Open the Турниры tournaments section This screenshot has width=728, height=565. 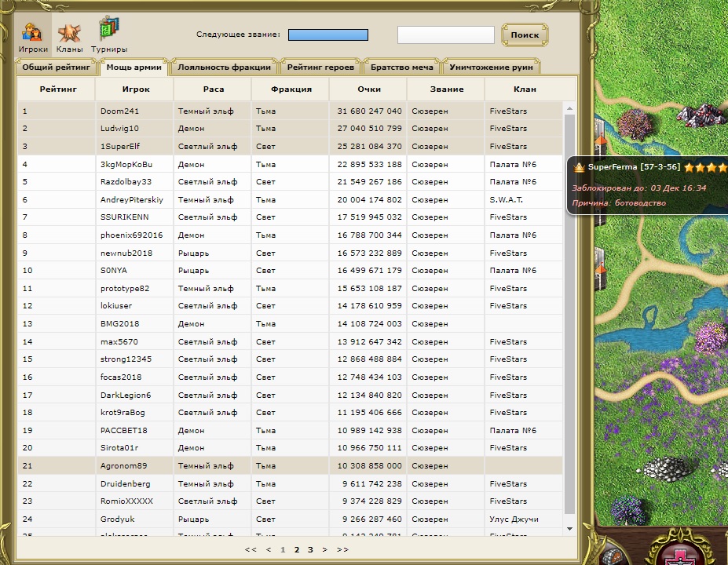(x=108, y=36)
